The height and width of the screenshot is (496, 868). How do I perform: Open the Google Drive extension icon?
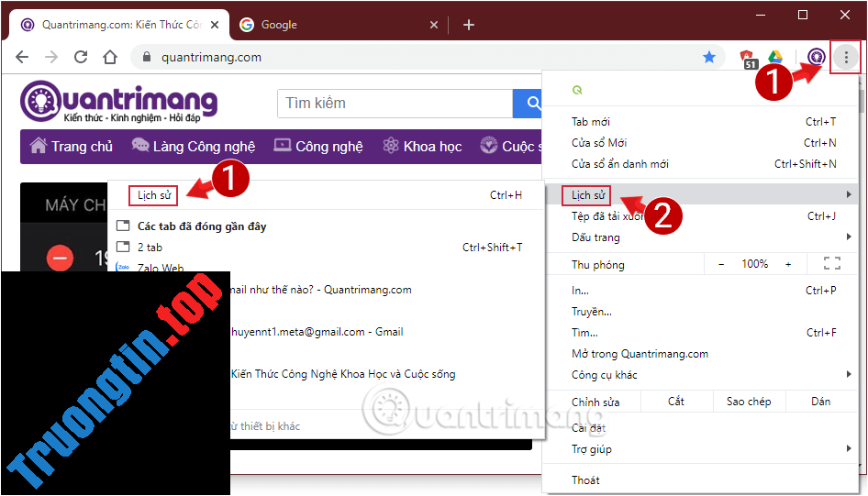tap(775, 57)
